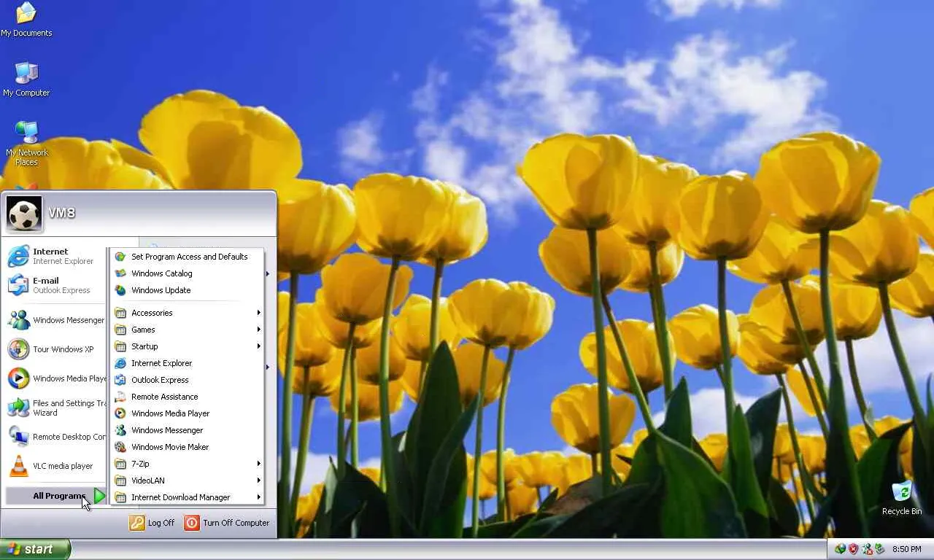Open Outlook Express via the pinned E-mail entry
Viewport: 934px width, 560px height.
click(x=55, y=285)
